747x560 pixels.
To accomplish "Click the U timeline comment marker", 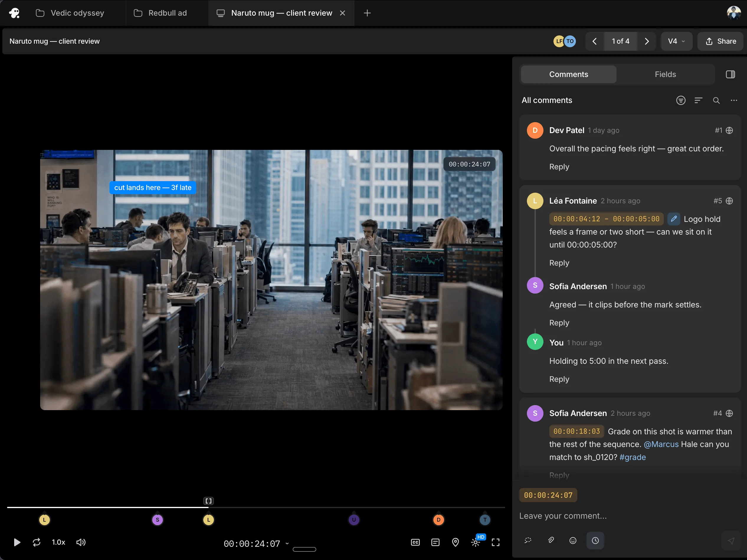I will (354, 520).
